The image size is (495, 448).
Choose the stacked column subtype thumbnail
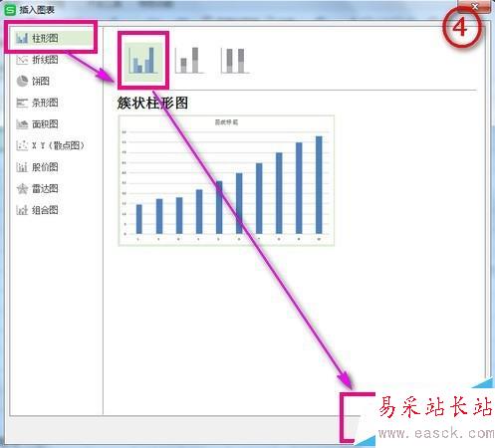click(x=189, y=61)
